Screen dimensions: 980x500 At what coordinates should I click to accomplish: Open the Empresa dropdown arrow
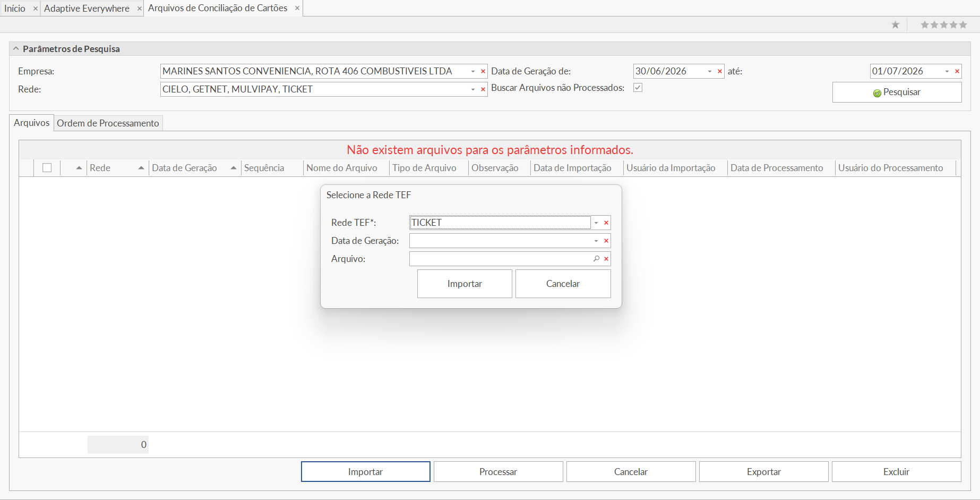[473, 71]
